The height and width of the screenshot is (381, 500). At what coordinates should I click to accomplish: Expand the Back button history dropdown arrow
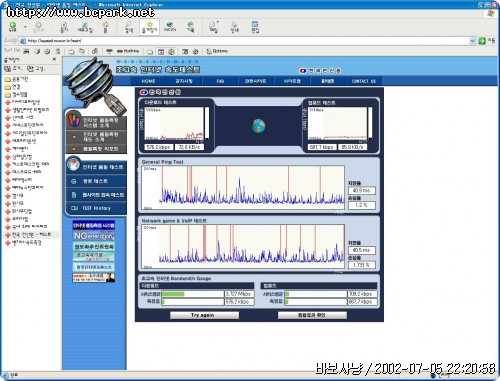point(25,27)
